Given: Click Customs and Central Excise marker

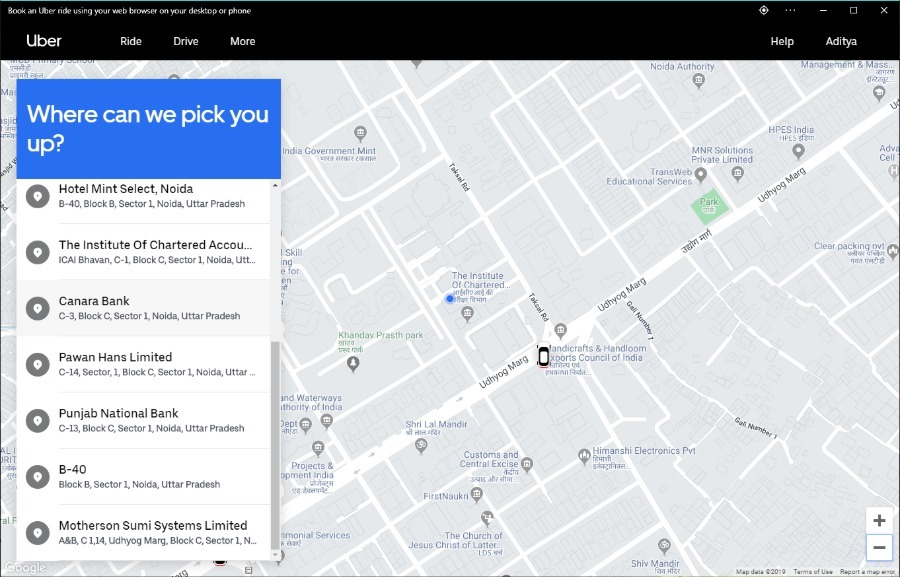Looking at the screenshot, I should [527, 464].
